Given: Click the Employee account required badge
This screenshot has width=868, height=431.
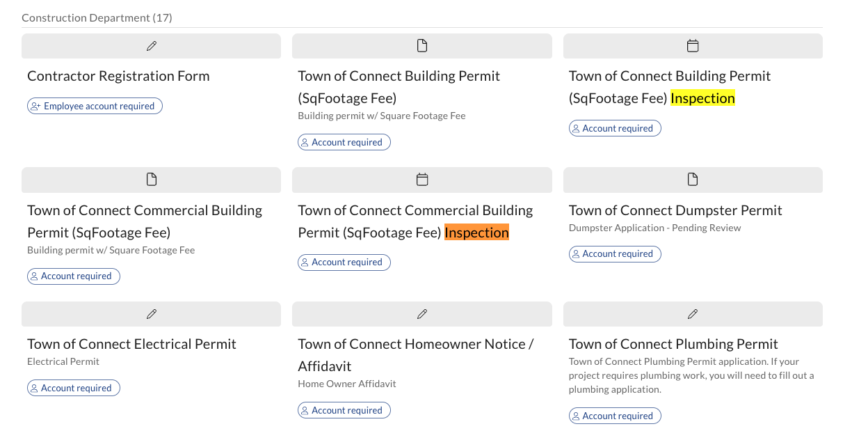Looking at the screenshot, I should [95, 106].
